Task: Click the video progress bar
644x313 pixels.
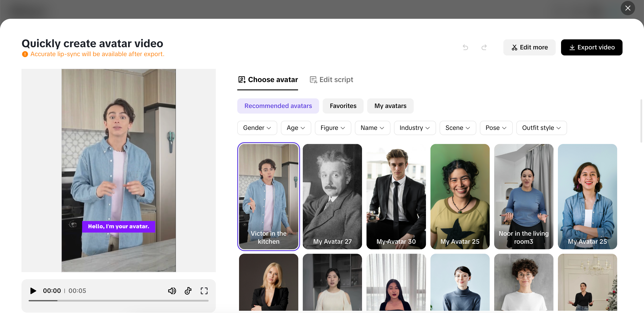Action: pos(119,301)
